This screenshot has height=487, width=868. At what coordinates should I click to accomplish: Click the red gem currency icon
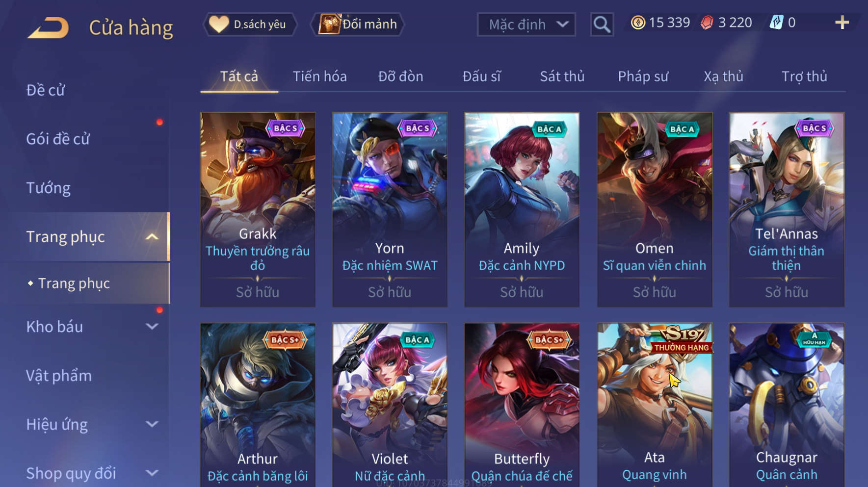(x=707, y=23)
